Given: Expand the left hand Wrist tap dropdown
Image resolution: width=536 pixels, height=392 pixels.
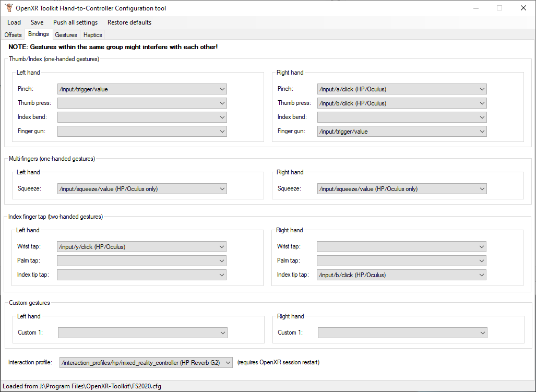Looking at the screenshot, I should pos(141,247).
